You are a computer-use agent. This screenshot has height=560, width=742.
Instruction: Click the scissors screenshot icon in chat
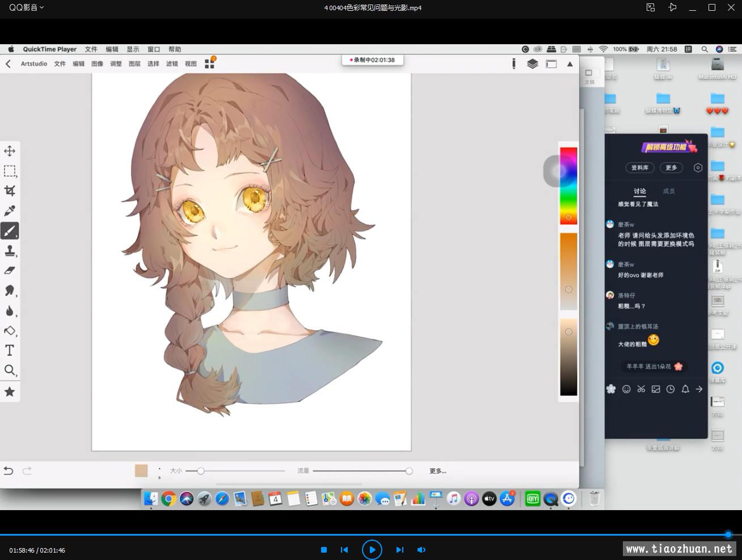pos(641,389)
